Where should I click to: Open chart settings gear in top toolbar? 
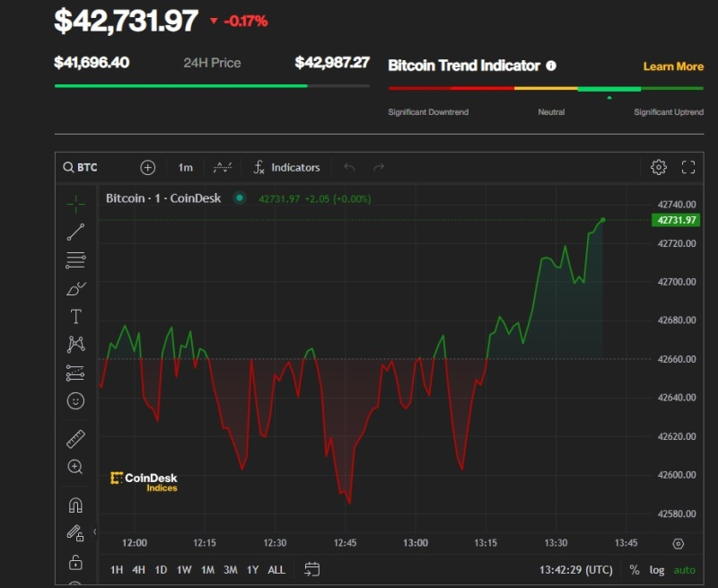tap(659, 167)
